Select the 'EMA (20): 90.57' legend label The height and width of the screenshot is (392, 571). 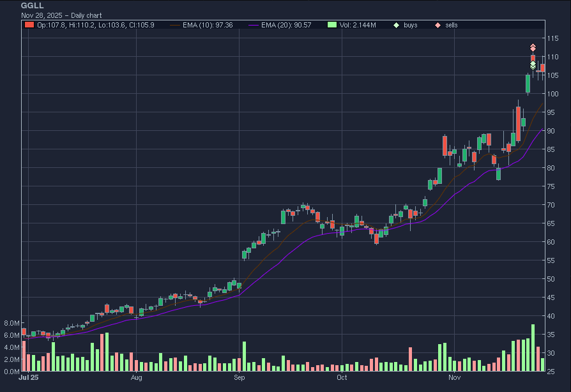286,25
